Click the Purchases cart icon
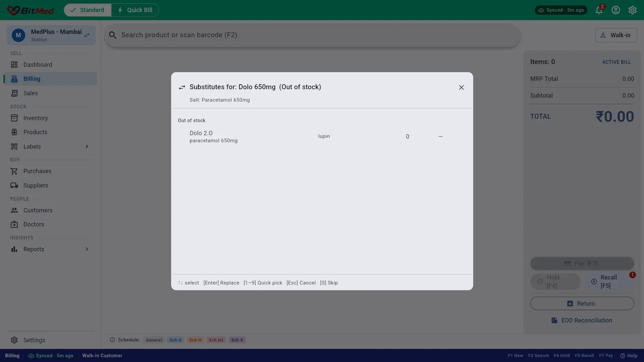 point(14,171)
